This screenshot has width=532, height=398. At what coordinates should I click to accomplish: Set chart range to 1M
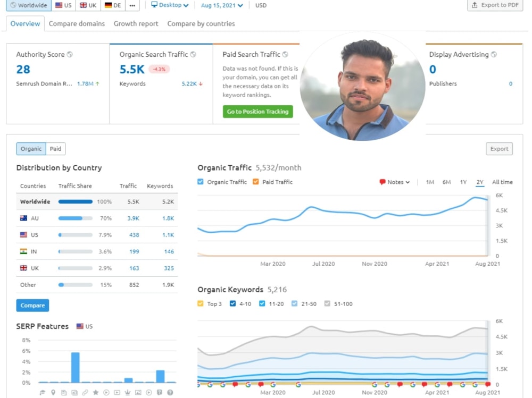[x=430, y=182]
